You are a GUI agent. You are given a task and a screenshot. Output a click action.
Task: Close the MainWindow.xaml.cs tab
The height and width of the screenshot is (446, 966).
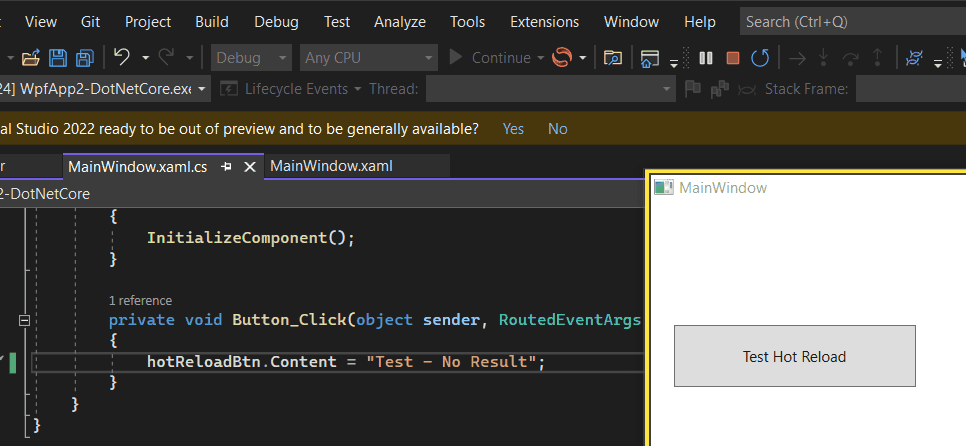pos(250,167)
